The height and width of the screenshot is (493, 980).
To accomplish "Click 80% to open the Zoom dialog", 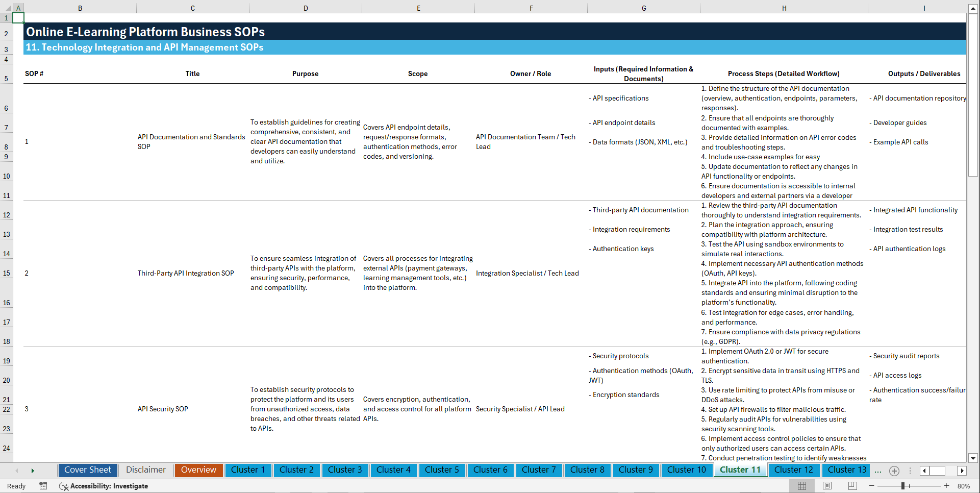I will (963, 486).
